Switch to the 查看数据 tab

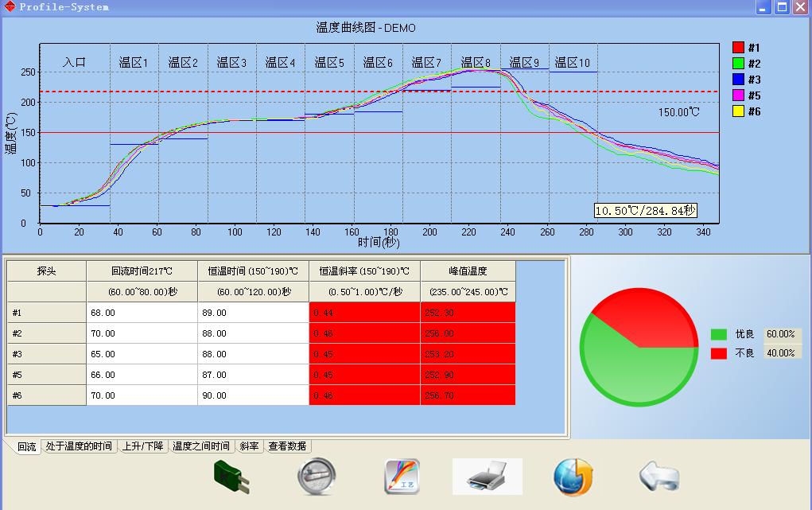pyautogui.click(x=287, y=446)
